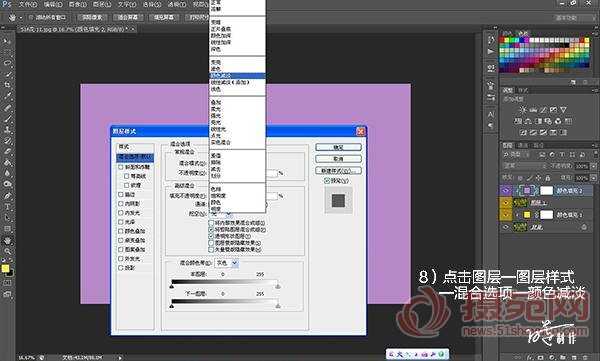Add a Levels adjustment
The height and width of the screenshot is (361, 600).
pyautogui.click(x=533, y=109)
